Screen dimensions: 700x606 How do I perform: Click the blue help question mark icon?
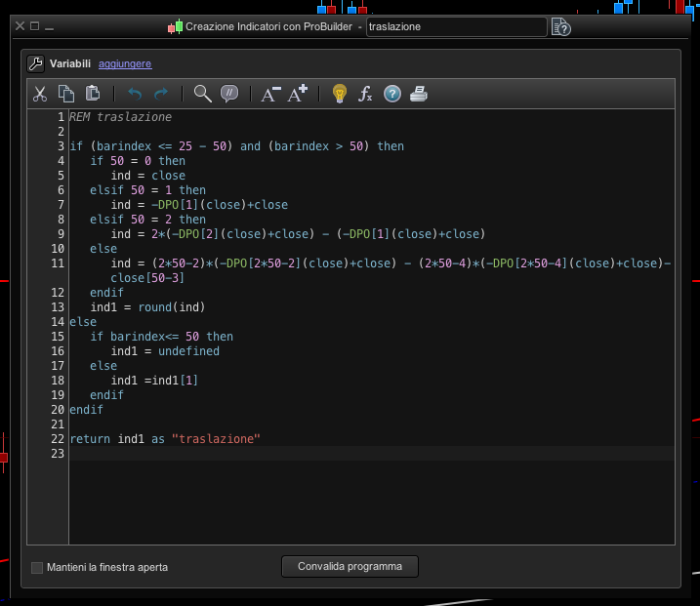pyautogui.click(x=392, y=94)
